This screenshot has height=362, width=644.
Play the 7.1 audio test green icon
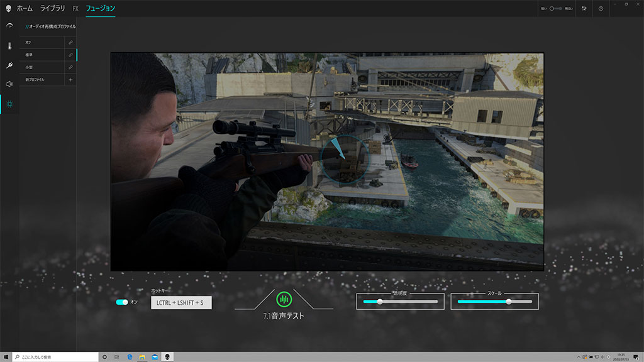click(x=284, y=300)
